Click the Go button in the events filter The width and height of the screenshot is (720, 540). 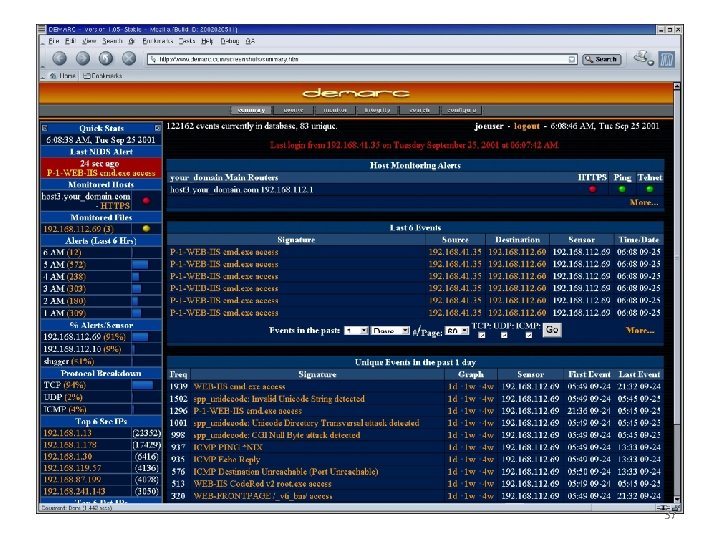pos(552,330)
